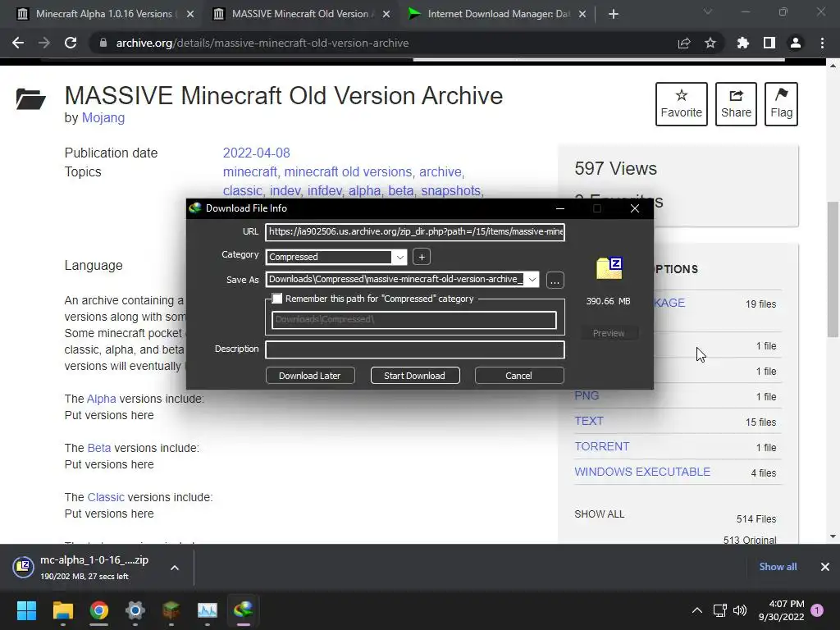Click the forward navigation arrow

44,43
